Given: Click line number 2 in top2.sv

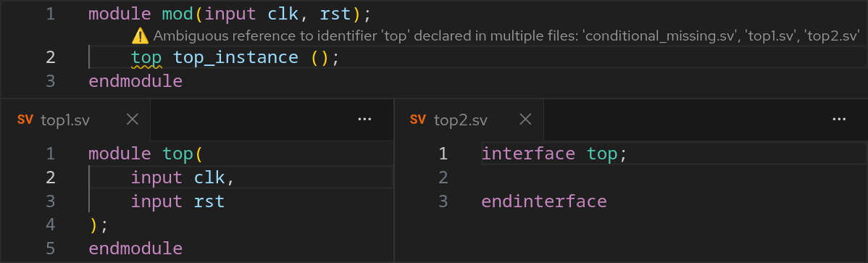Looking at the screenshot, I should tap(443, 178).
